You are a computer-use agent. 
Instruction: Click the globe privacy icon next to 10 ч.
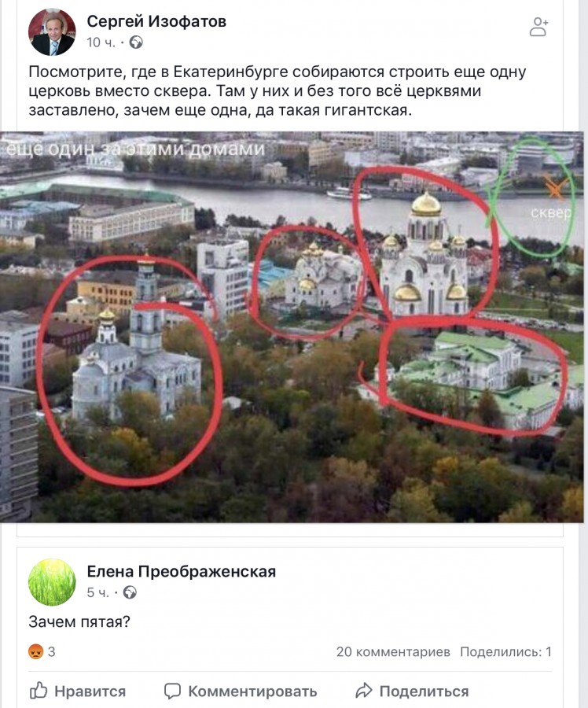tap(136, 42)
